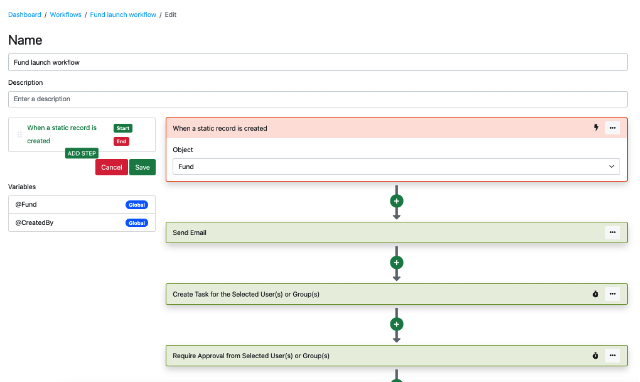Open Create Task step ellipsis menu
Image resolution: width=640 pixels, height=382 pixels.
[612, 294]
